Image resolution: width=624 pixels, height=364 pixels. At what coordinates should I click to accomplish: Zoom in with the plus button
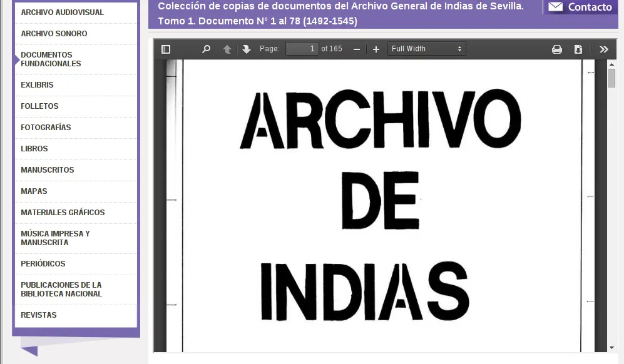coord(376,49)
